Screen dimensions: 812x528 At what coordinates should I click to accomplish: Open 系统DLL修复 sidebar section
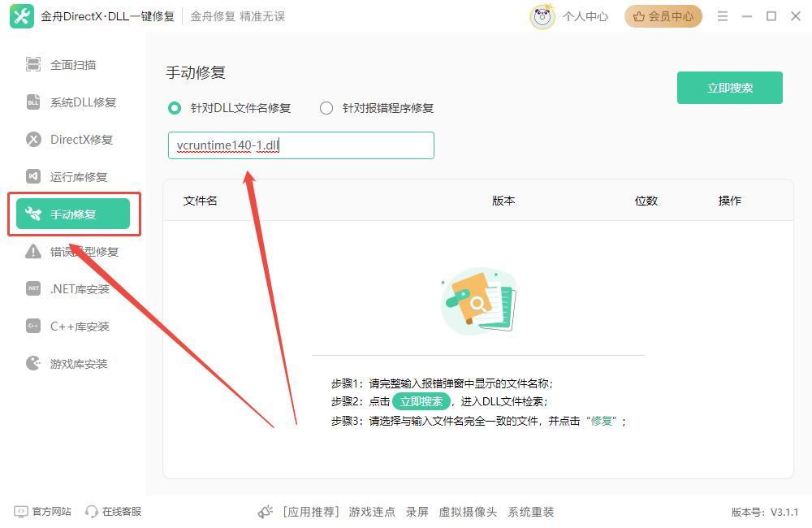[73, 102]
